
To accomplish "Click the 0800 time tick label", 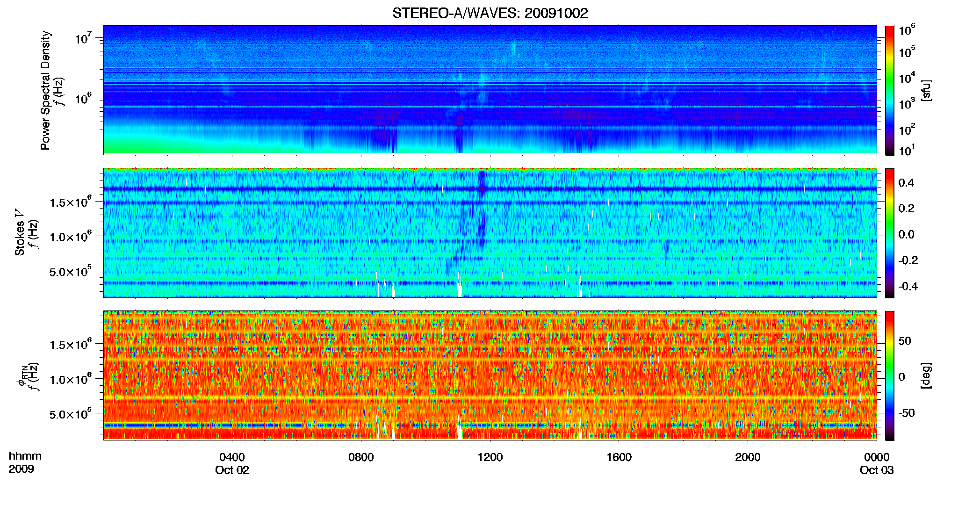I will pos(361,457).
